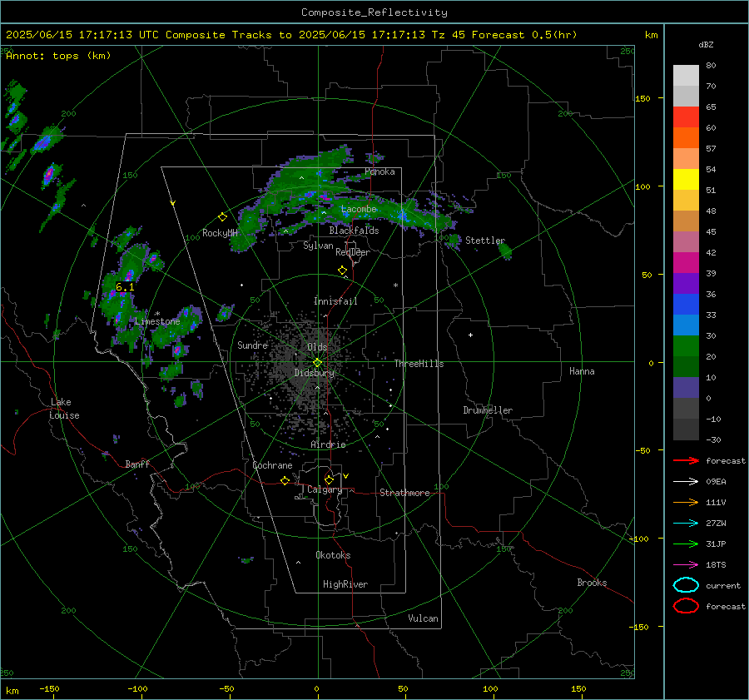Click the yellow 54-51 dBZ color swatch
Viewport: 749px width, 700px height.
click(686, 180)
